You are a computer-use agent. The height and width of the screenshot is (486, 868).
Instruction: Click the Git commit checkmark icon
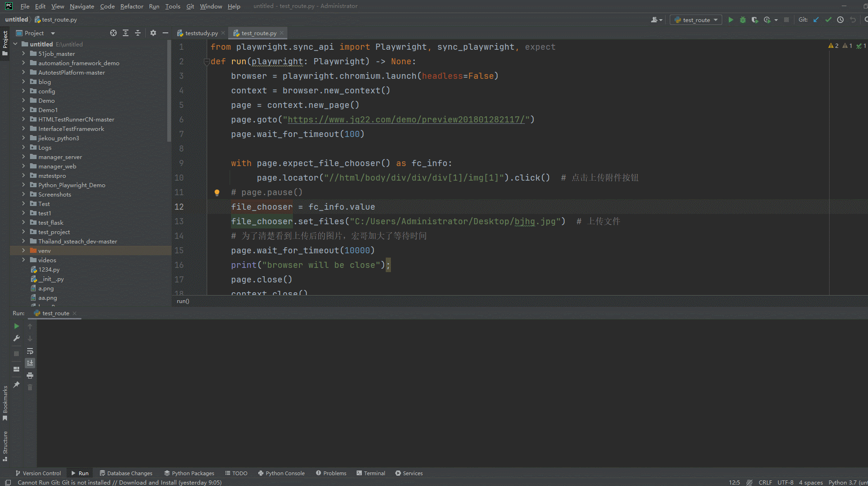click(828, 20)
